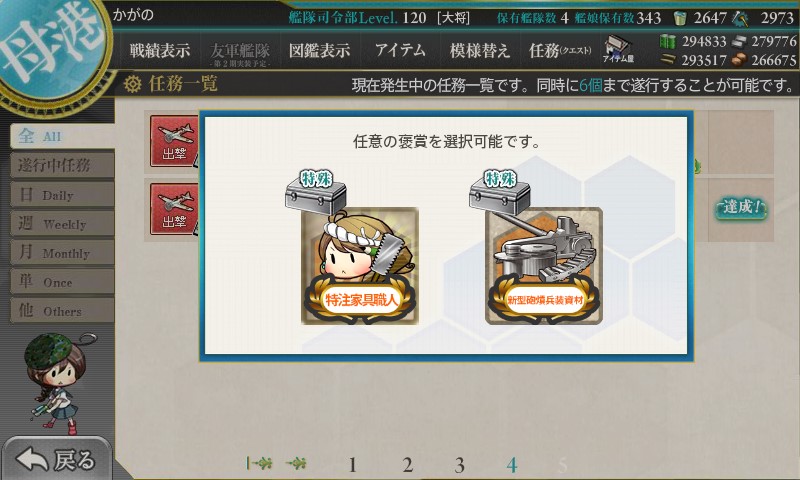Jump to first page arrow icon

point(259,463)
